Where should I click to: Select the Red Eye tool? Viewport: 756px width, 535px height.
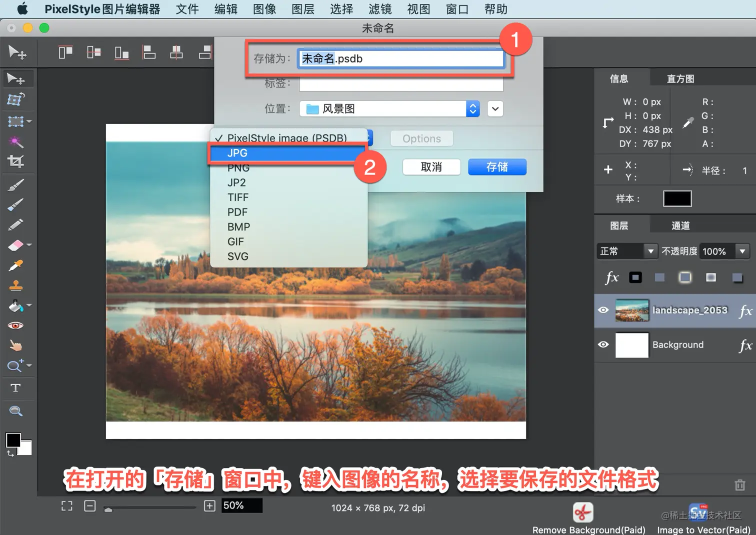[15, 325]
